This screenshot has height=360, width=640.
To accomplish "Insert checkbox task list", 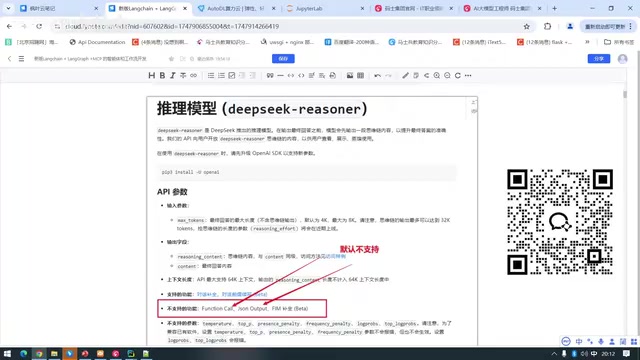I will [x=231, y=76].
